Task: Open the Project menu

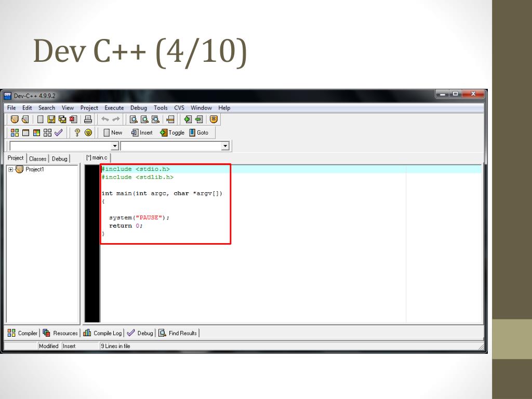Action: tap(89, 108)
